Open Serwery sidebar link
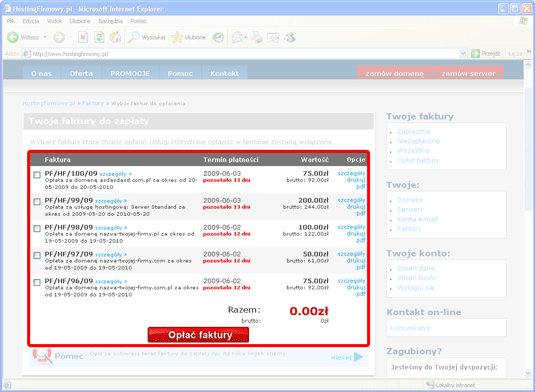Image resolution: width=535 pixels, height=392 pixels. tap(410, 209)
